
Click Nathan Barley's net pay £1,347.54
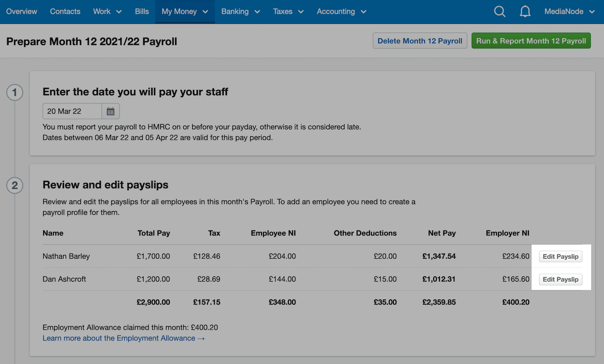pos(439,256)
